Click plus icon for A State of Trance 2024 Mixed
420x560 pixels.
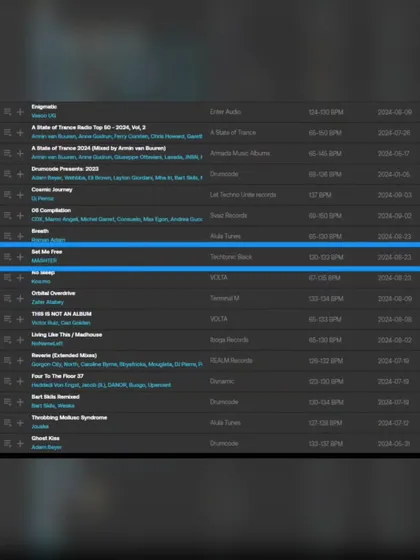[x=20, y=153]
